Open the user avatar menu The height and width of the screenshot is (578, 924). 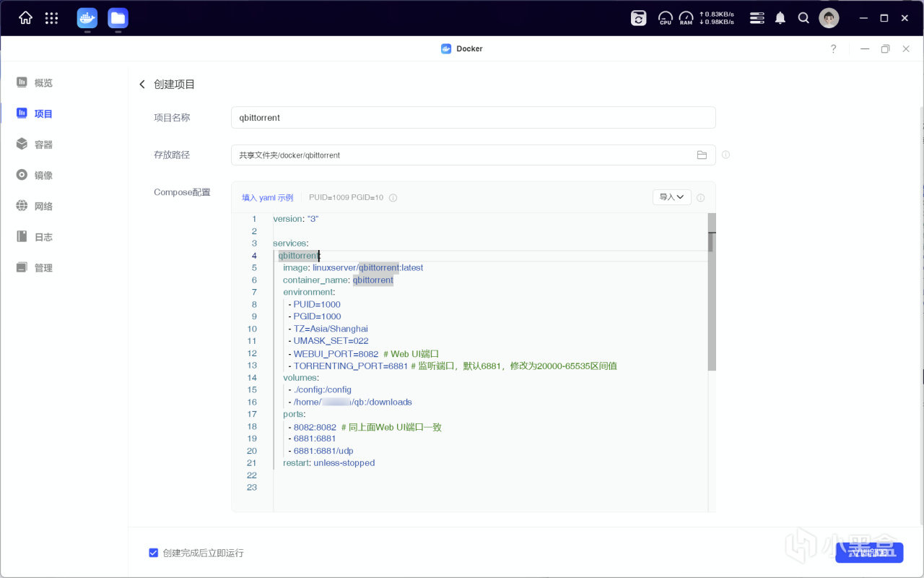(x=829, y=18)
